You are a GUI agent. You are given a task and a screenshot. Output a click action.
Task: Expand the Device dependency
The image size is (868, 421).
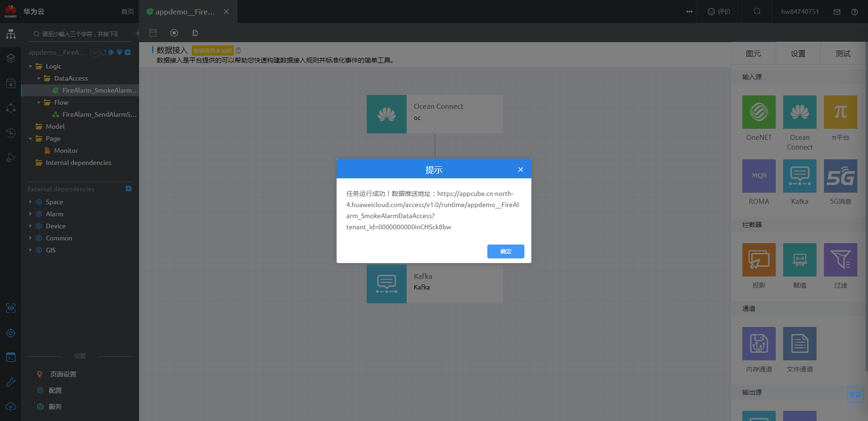pos(31,226)
